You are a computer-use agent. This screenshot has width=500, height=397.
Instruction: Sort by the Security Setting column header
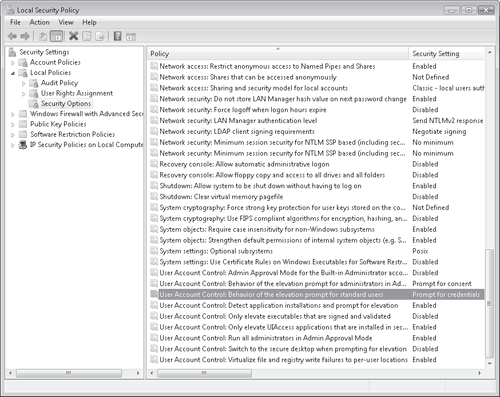click(447, 54)
